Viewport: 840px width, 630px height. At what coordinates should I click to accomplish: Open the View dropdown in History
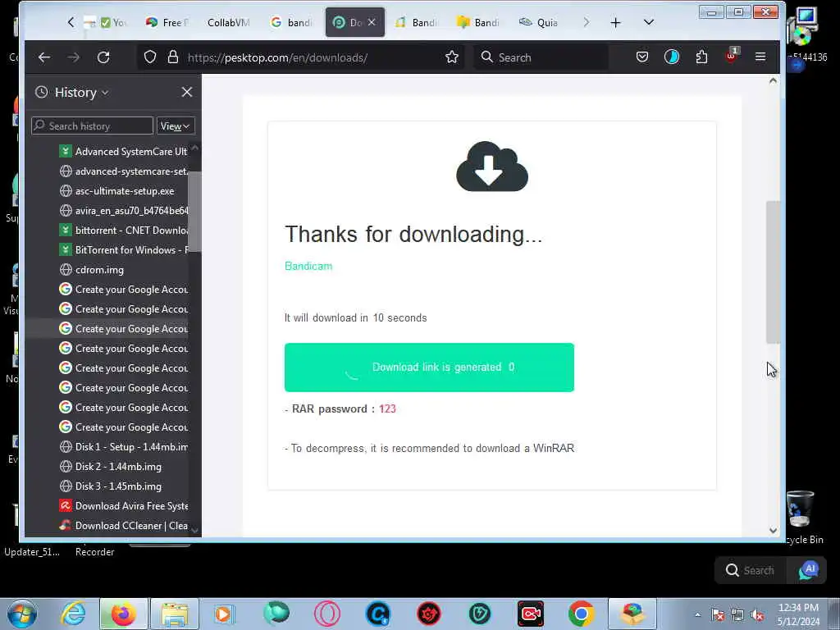coord(176,126)
